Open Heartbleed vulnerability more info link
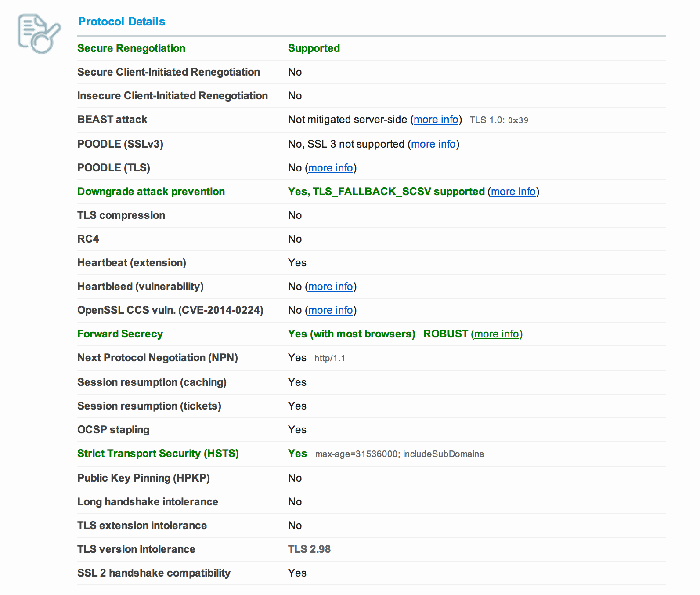Viewport: 700px width, 595px height. pyautogui.click(x=330, y=287)
